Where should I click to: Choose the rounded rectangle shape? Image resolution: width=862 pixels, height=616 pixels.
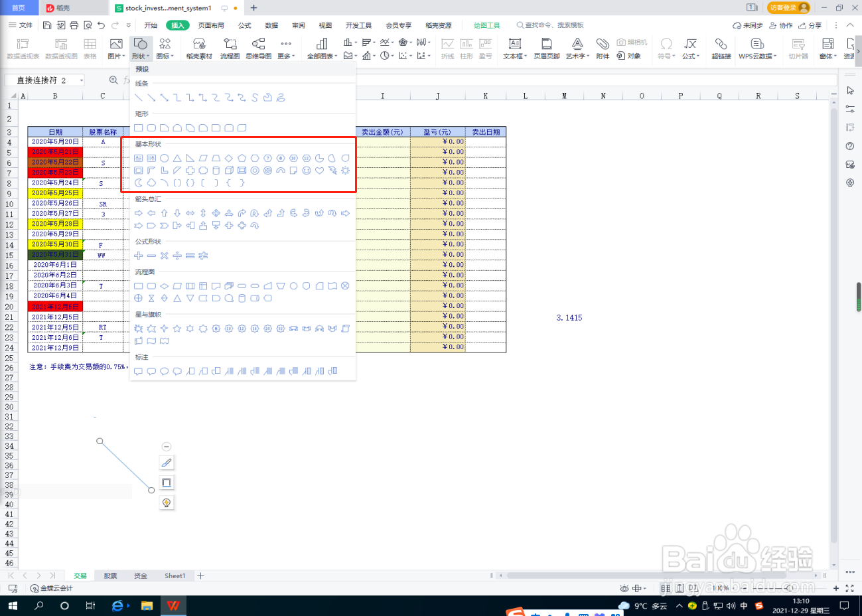[151, 127]
